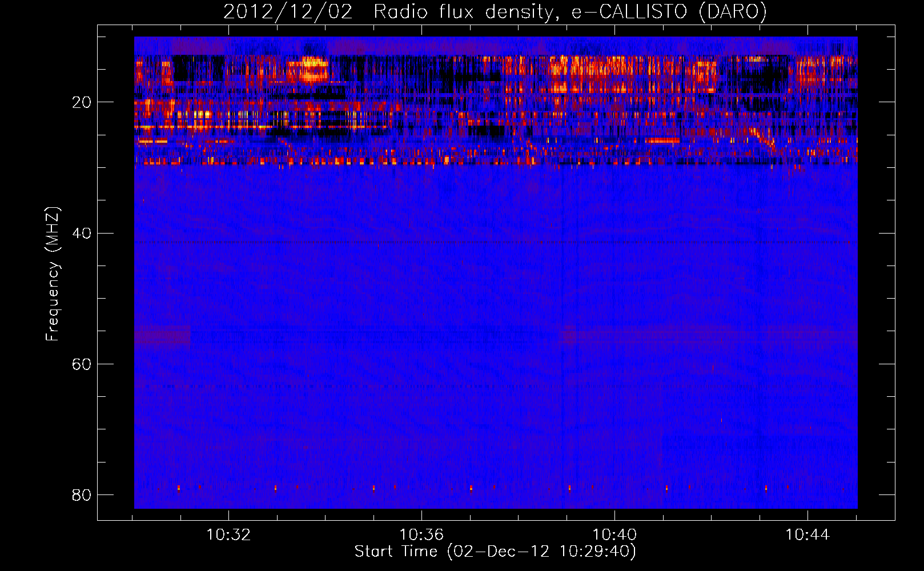The image size is (924, 571).
Task: Click the '60' frequency tick label
Action: 82,364
